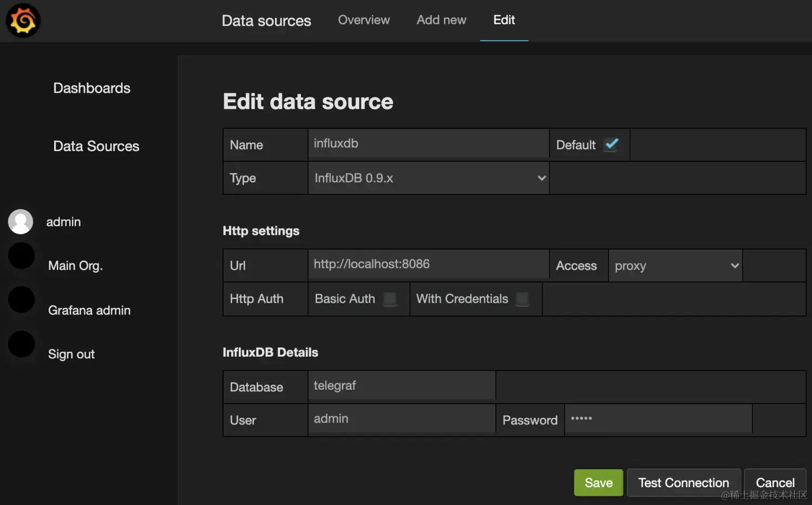Open Dashboards from the sidebar
This screenshot has height=505, width=812.
tap(91, 88)
